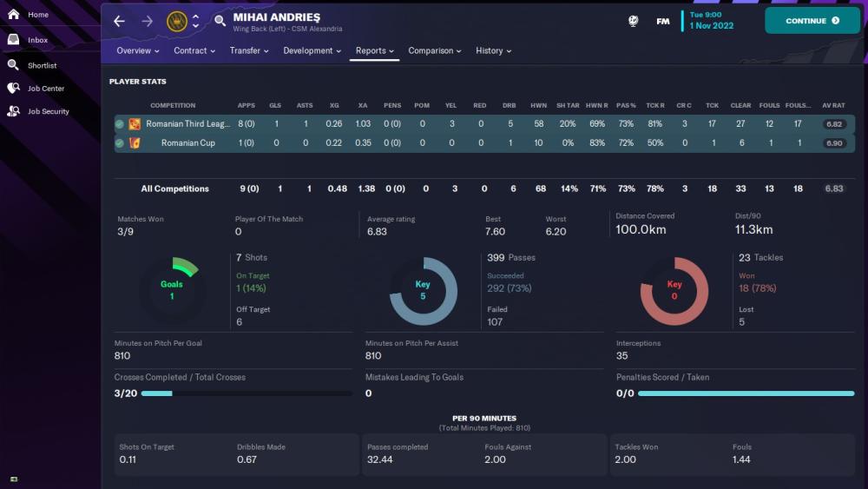Screen dimensions: 868x489
Task: Toggle the Romanian Cup row checkmark
Action: pyautogui.click(x=120, y=143)
